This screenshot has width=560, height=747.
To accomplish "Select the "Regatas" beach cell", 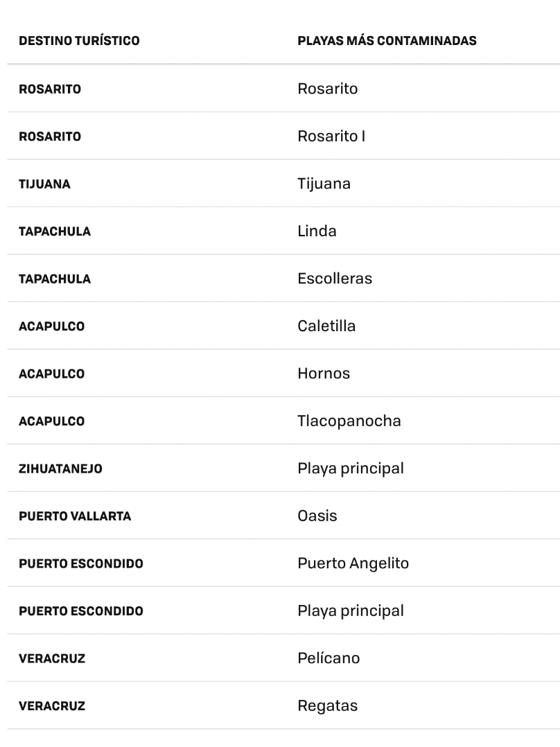I will [x=328, y=705].
